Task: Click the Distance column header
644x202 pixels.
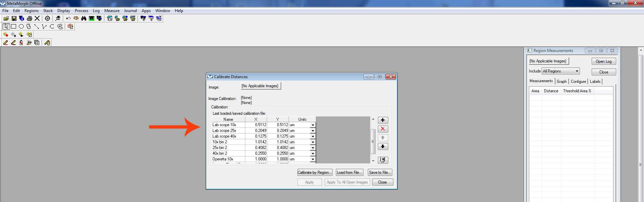Action: (x=551, y=91)
